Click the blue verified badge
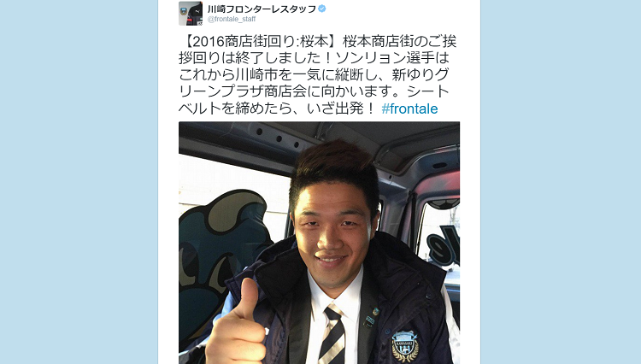The width and height of the screenshot is (641, 364). click(x=322, y=9)
